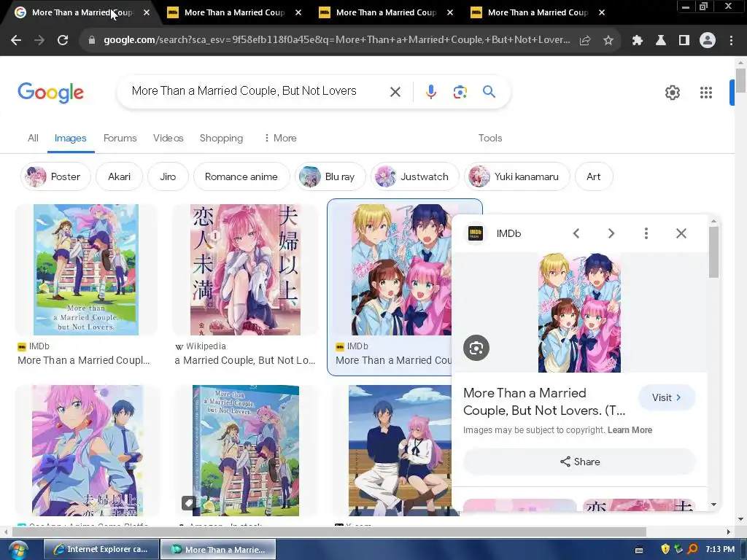This screenshot has height=560, width=747.
Task: Click the yellow security shield tray icon
Action: click(x=665, y=549)
